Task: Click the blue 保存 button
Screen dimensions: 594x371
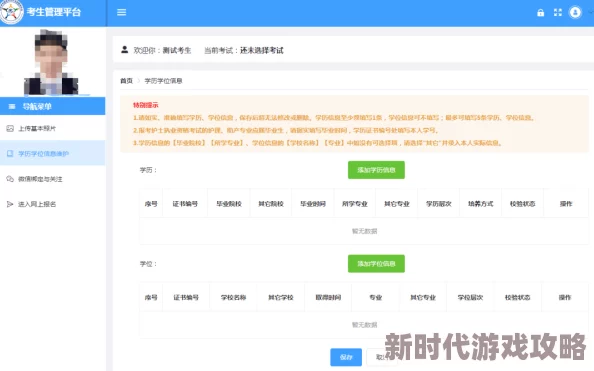Action: (346, 357)
